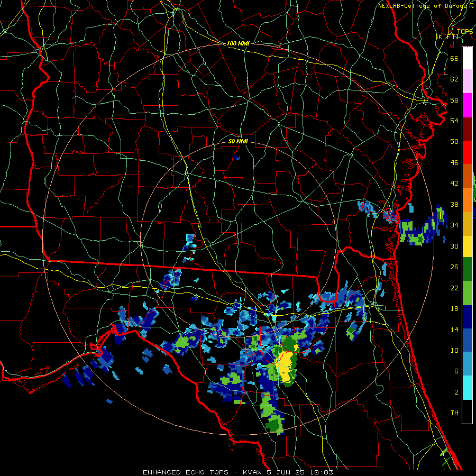Click the '66' legend value
This screenshot has height=476, width=476.
(x=454, y=58)
